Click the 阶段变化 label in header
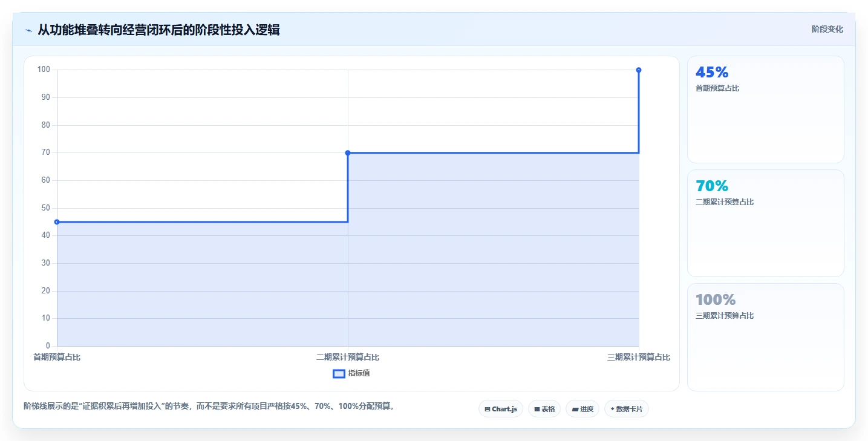The image size is (868, 441). coord(827,29)
